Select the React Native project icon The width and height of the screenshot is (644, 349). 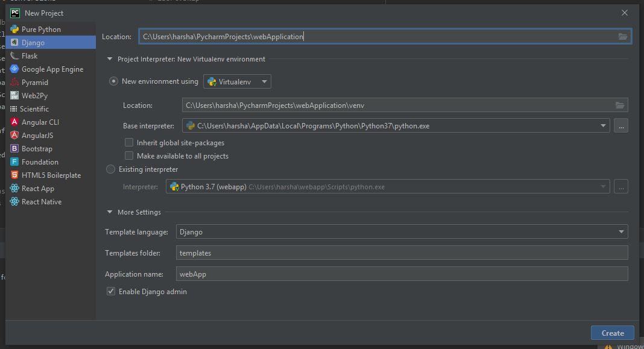(13, 201)
